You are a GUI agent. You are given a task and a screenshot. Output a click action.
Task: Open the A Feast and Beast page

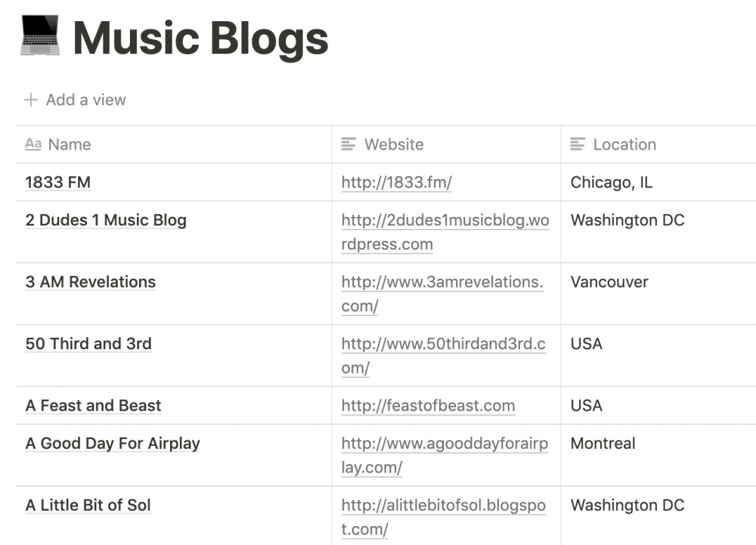click(x=93, y=405)
